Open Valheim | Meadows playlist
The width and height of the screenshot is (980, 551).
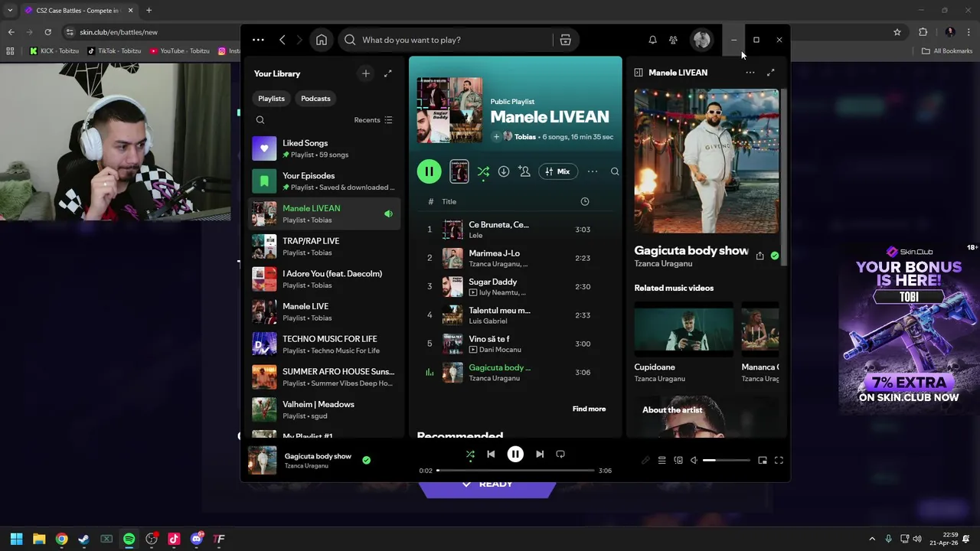325,409
